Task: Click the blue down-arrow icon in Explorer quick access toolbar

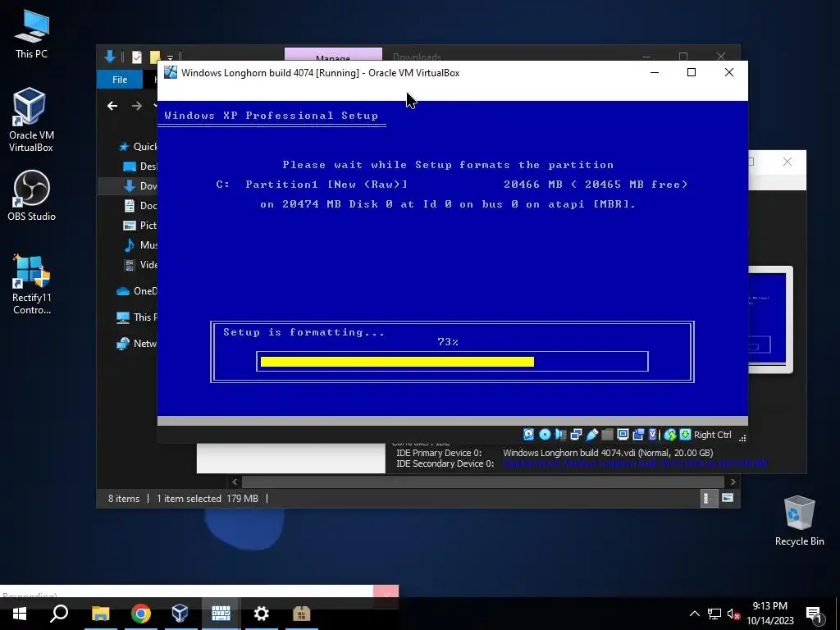Action: tap(111, 57)
